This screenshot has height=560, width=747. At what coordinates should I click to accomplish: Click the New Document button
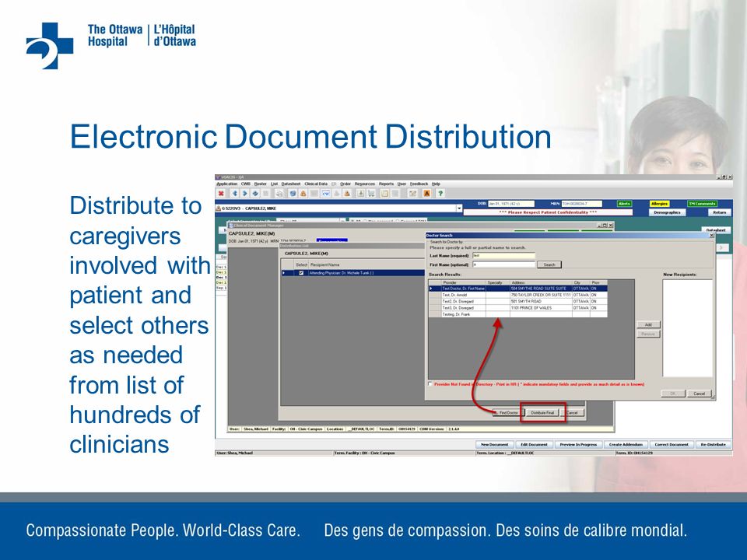coord(495,444)
